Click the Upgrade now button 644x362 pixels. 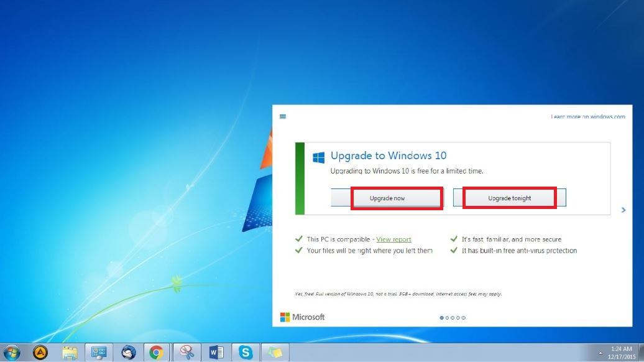[x=387, y=198]
